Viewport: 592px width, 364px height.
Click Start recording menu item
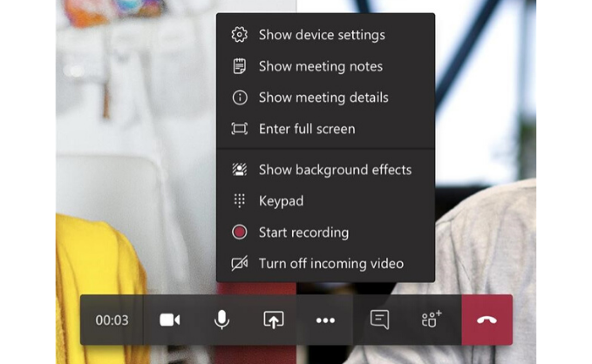pos(325,233)
